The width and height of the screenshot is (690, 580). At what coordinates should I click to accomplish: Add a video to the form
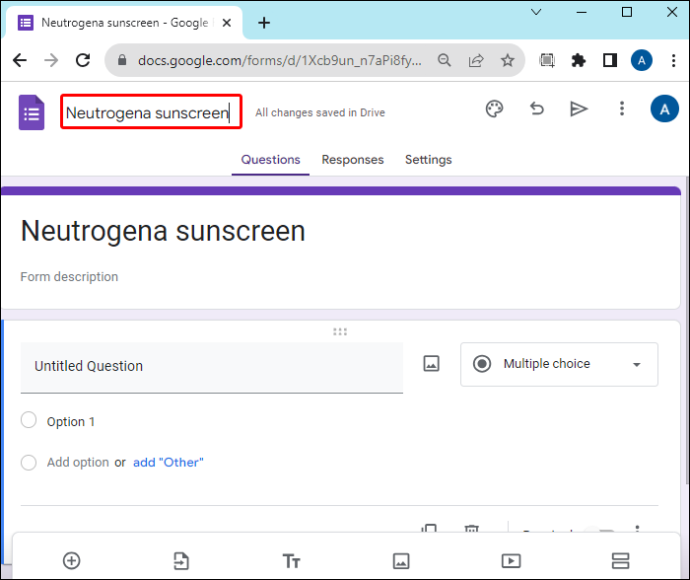click(x=511, y=561)
